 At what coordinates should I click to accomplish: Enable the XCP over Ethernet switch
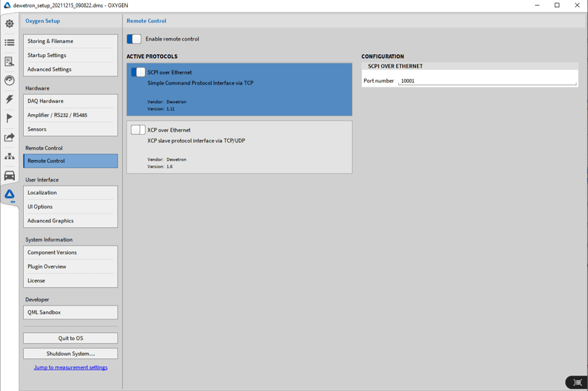[x=138, y=130]
